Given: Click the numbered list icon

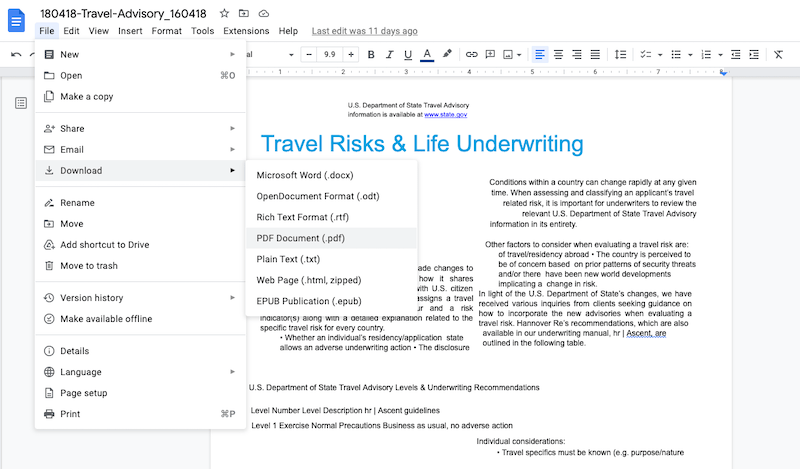Looking at the screenshot, I should 706,55.
